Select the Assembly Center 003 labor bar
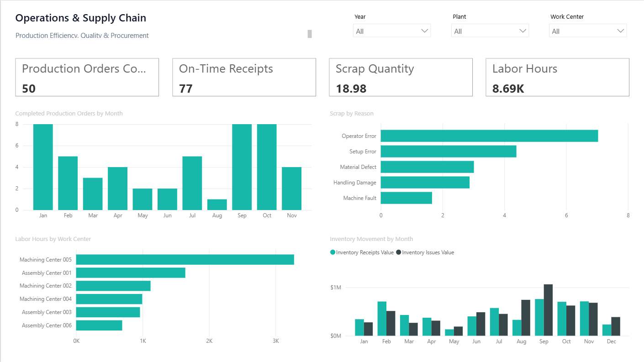Image resolution: width=644 pixels, height=362 pixels. click(108, 312)
